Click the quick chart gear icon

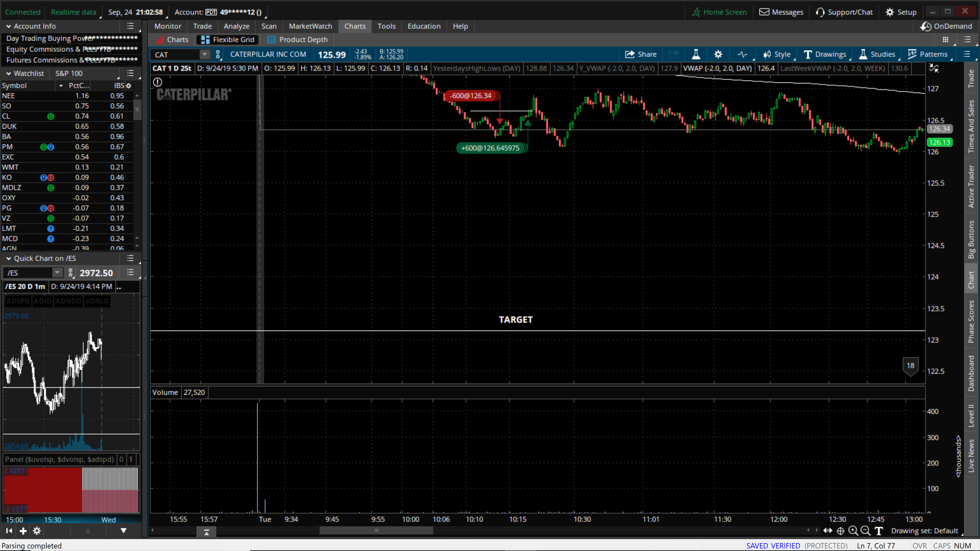click(37, 531)
